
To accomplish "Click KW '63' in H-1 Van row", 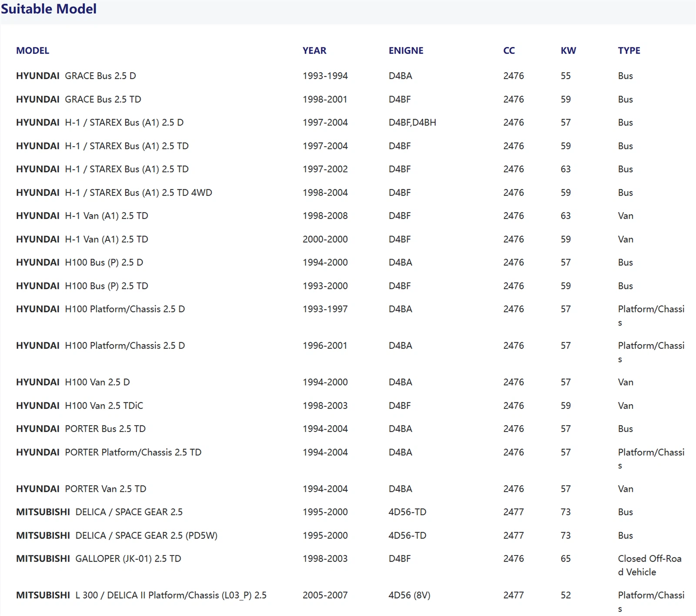I will pos(565,216).
